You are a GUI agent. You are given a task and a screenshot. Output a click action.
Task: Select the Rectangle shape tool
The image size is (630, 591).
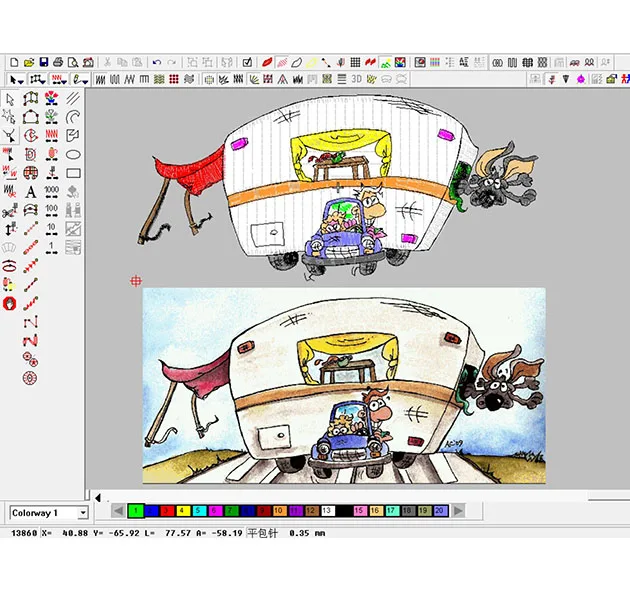[73, 173]
